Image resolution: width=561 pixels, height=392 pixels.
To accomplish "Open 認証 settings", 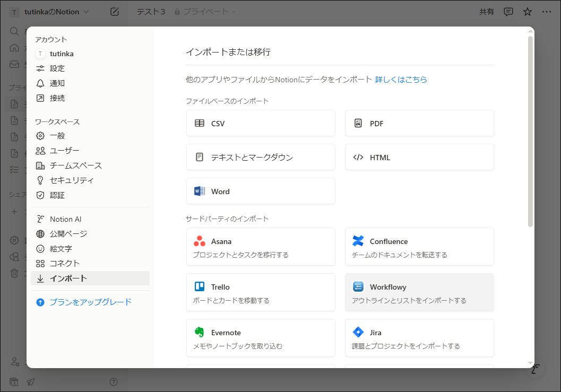I will point(90,195).
